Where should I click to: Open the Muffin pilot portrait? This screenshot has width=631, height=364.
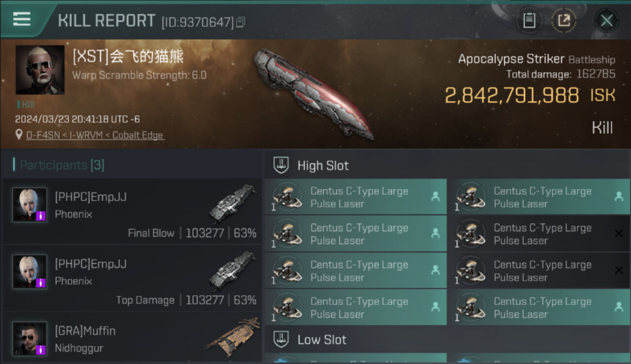(30, 339)
